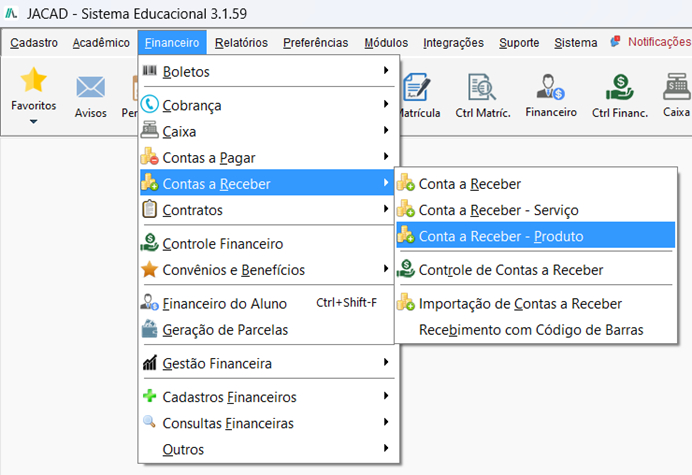Click the Cadastros Financeiros green plus icon
Screen dimensions: 692x475
tap(150, 396)
